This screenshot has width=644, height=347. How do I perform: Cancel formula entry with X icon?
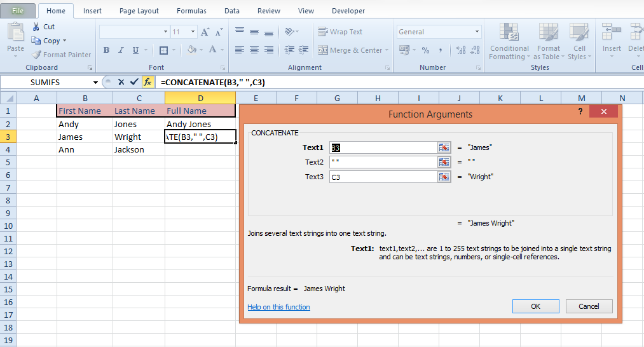point(121,82)
